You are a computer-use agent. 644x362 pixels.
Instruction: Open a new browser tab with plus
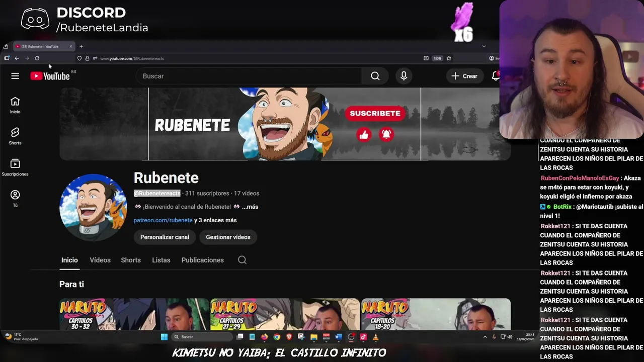[81, 47]
